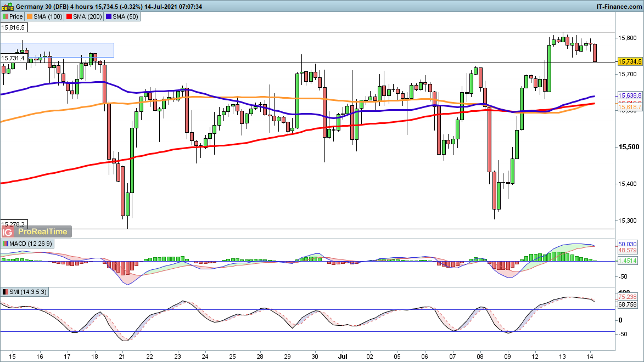Image resolution: width=644 pixels, height=362 pixels.
Task: Click the 17 date label on the time axis
Action: click(x=68, y=357)
